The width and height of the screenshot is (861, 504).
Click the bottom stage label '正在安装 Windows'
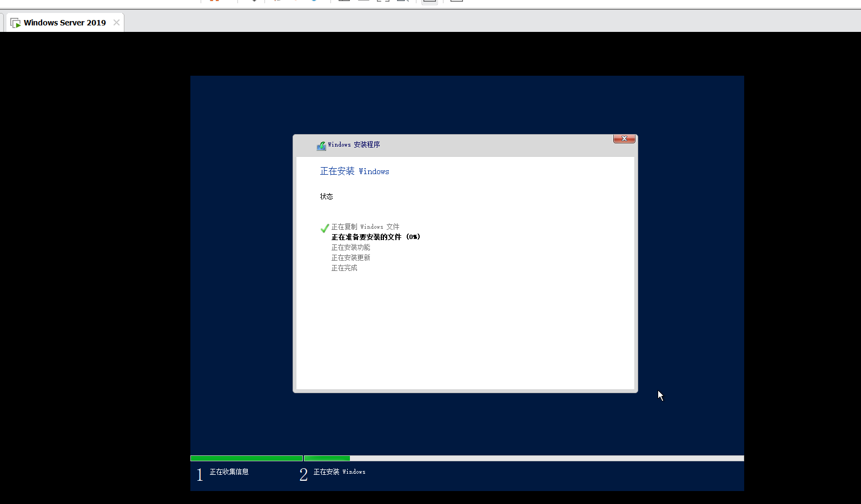coord(339,472)
